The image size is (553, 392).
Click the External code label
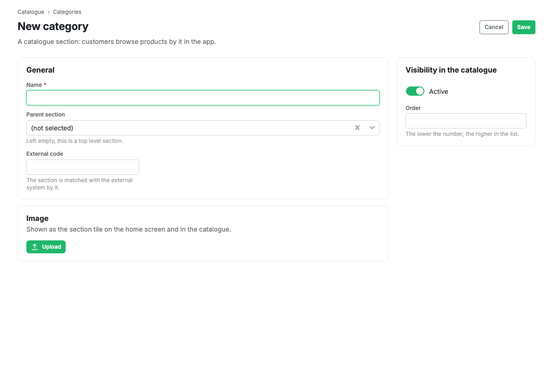(45, 153)
